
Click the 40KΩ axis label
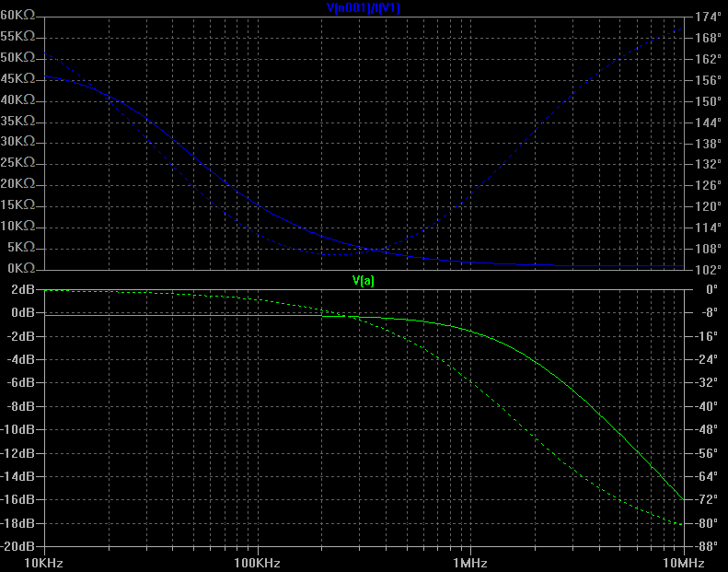tap(17, 99)
